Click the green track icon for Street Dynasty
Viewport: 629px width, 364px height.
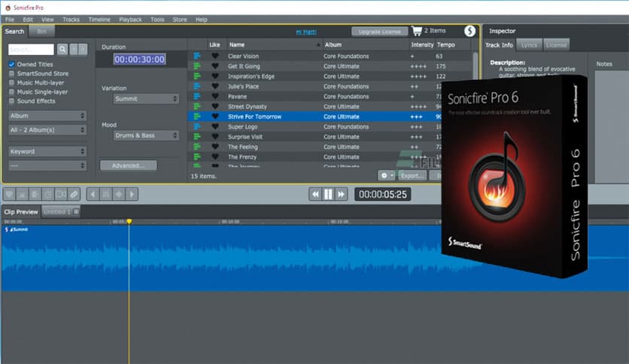point(197,106)
